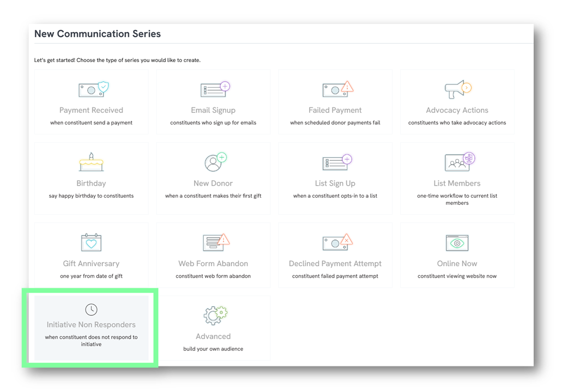Pick 'one year from date of gift' text
Screen dimensions: 562x392
(x=91, y=276)
